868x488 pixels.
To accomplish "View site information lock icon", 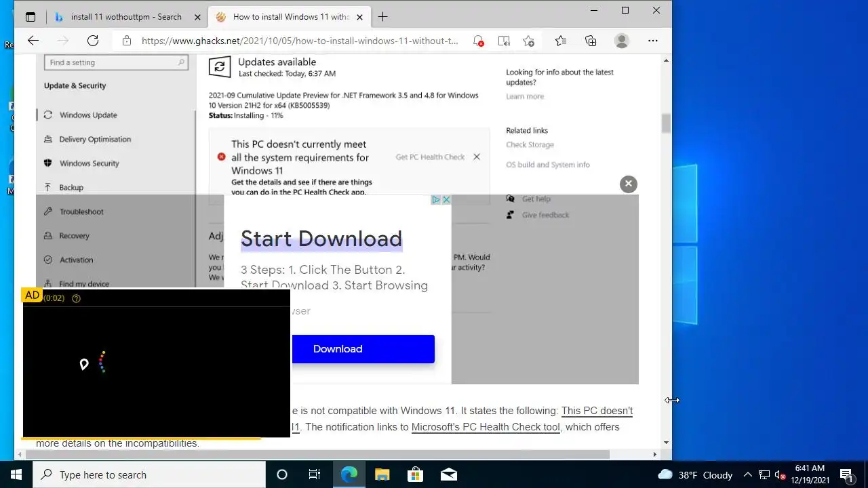I will pos(127,41).
